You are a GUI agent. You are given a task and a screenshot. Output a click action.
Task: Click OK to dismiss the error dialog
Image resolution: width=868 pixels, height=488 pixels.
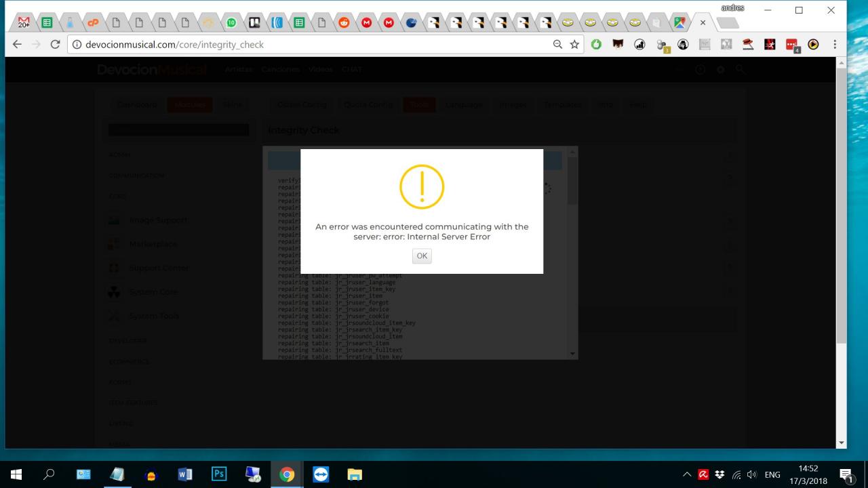[x=422, y=256]
